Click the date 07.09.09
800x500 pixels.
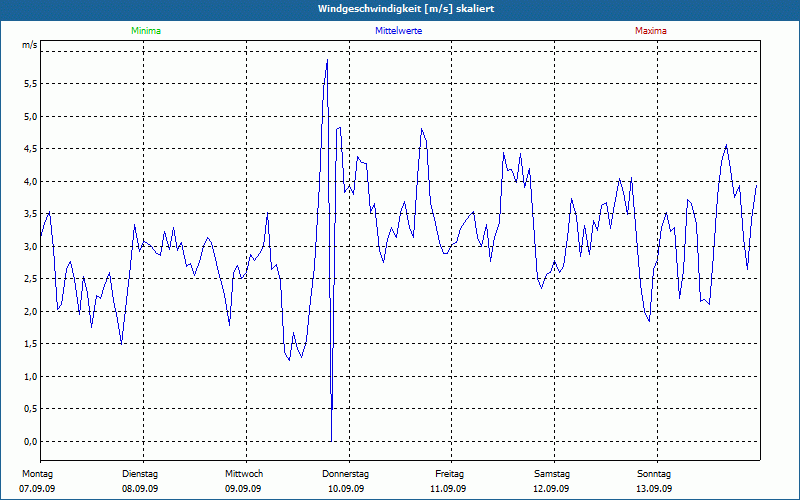[37, 489]
